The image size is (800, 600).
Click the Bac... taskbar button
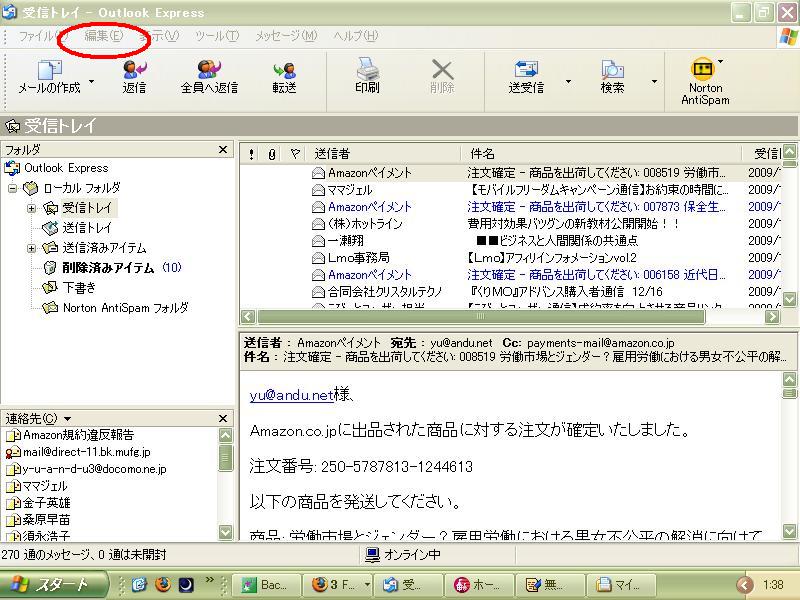point(268,585)
